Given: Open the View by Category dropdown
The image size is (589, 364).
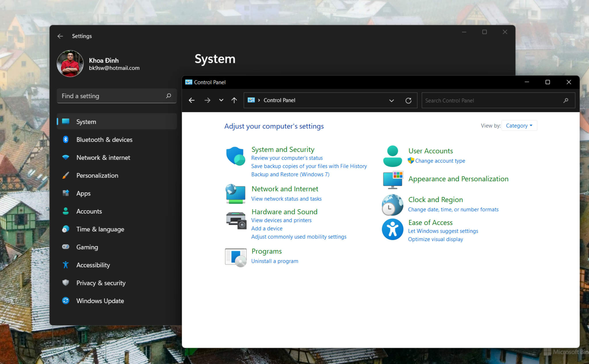Looking at the screenshot, I should point(519,125).
